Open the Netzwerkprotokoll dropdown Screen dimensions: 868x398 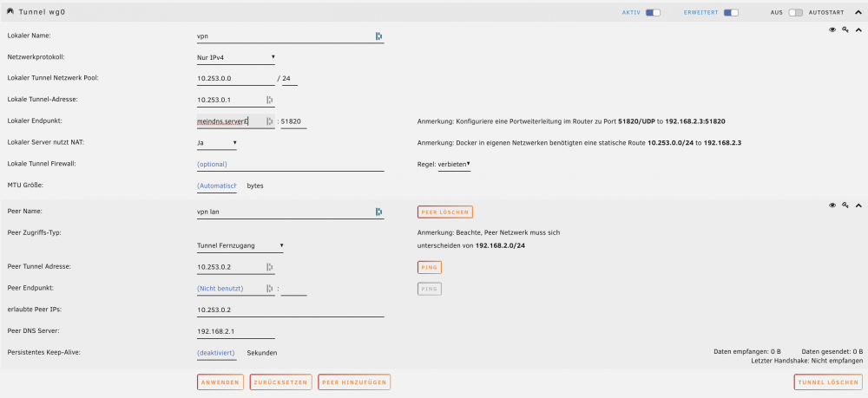(236, 57)
